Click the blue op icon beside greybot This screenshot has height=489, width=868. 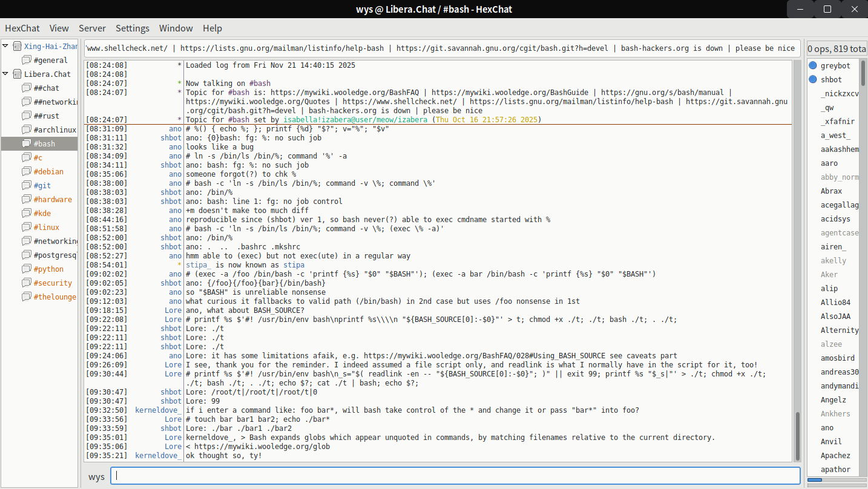[x=813, y=65]
